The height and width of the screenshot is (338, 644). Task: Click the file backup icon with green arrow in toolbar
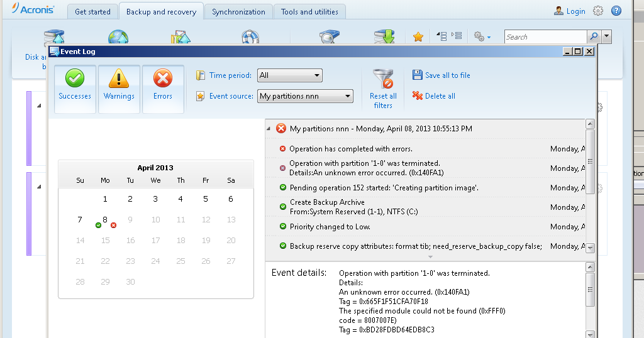click(180, 37)
